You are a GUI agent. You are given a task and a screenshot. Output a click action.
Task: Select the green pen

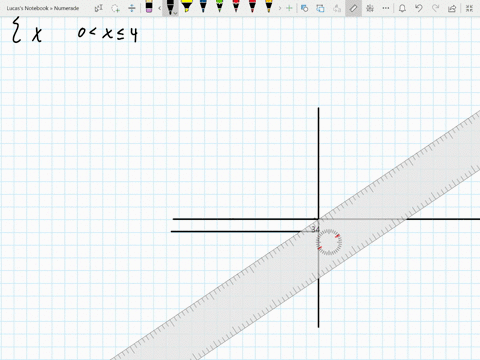tap(219, 6)
